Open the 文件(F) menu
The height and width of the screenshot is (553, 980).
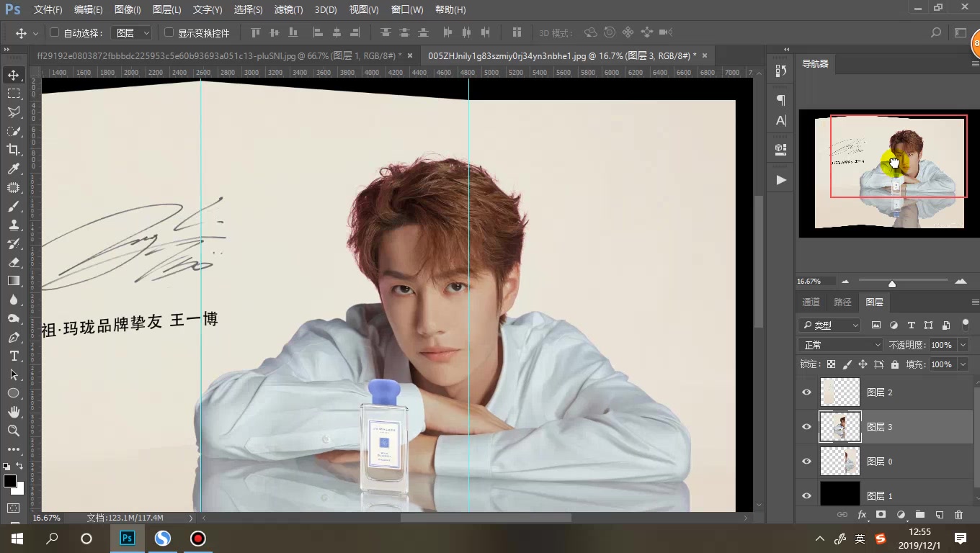click(48, 9)
